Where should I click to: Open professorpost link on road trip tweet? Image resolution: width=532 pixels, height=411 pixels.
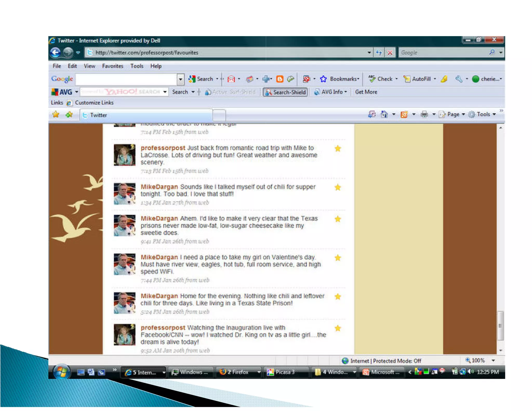[x=163, y=148]
